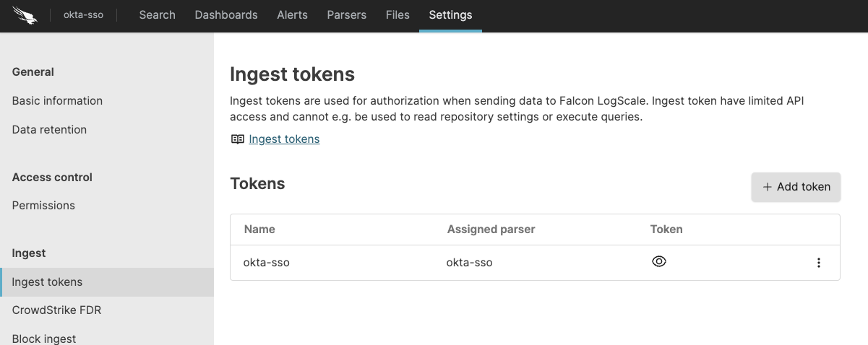Open the Block ingest sidebar item
This screenshot has width=868, height=345.
[44, 339]
